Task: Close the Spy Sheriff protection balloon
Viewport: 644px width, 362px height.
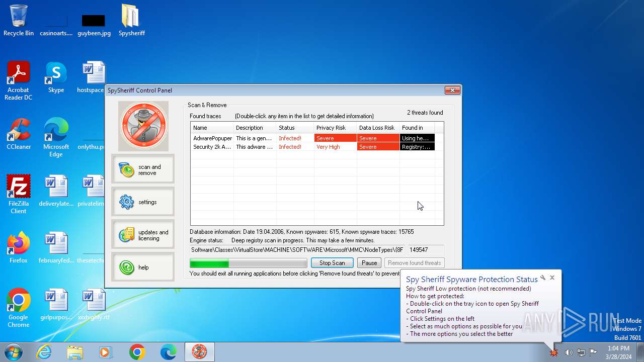Action: pos(552,278)
